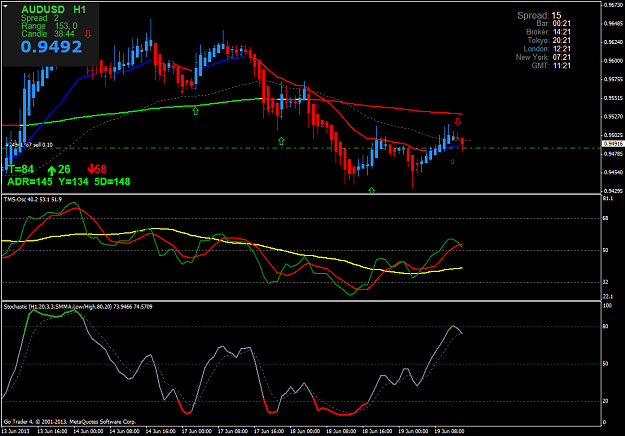The image size is (625, 436).
Task: Click the 'Candle 38:44' countdown
Action: 48,34
